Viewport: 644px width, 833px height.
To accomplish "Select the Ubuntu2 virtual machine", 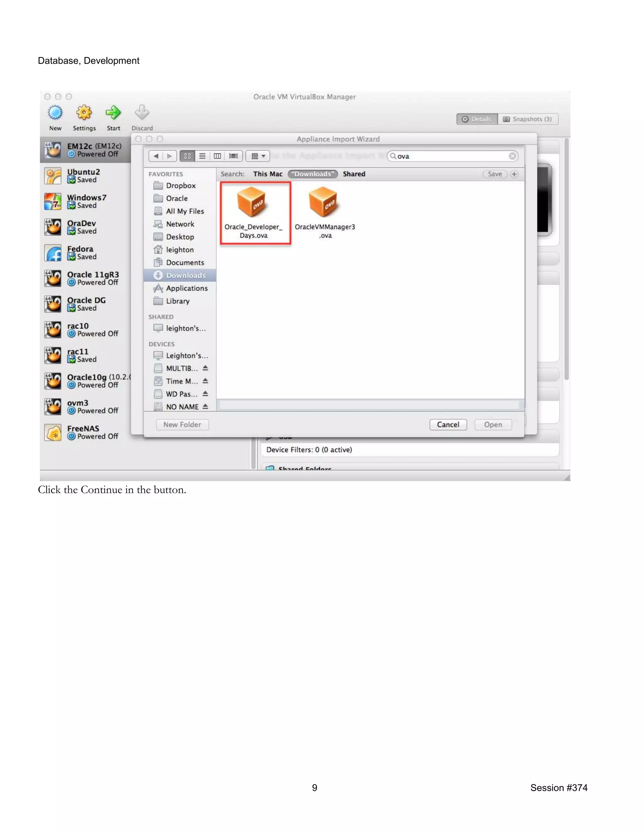I will [86, 176].
